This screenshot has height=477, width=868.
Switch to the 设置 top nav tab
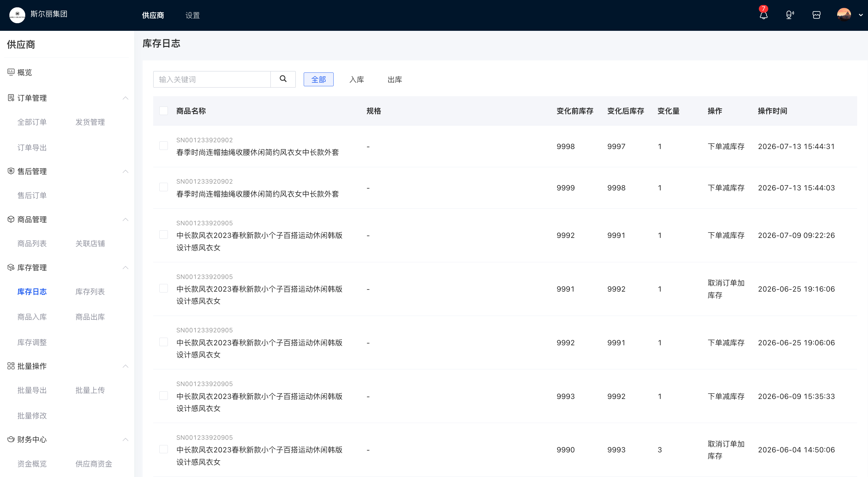point(192,16)
